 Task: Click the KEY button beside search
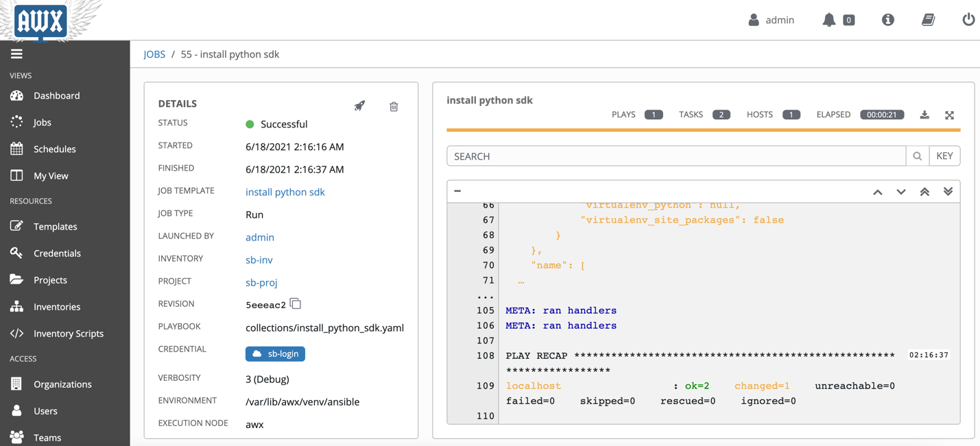point(944,156)
